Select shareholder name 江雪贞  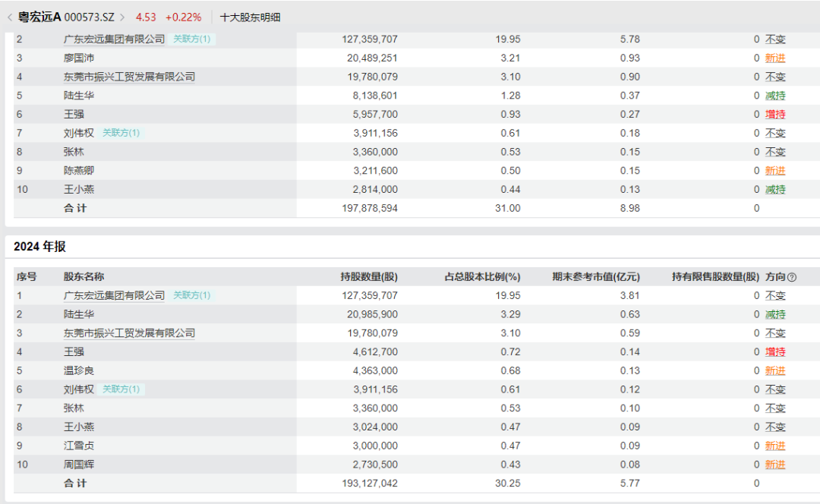[78, 446]
